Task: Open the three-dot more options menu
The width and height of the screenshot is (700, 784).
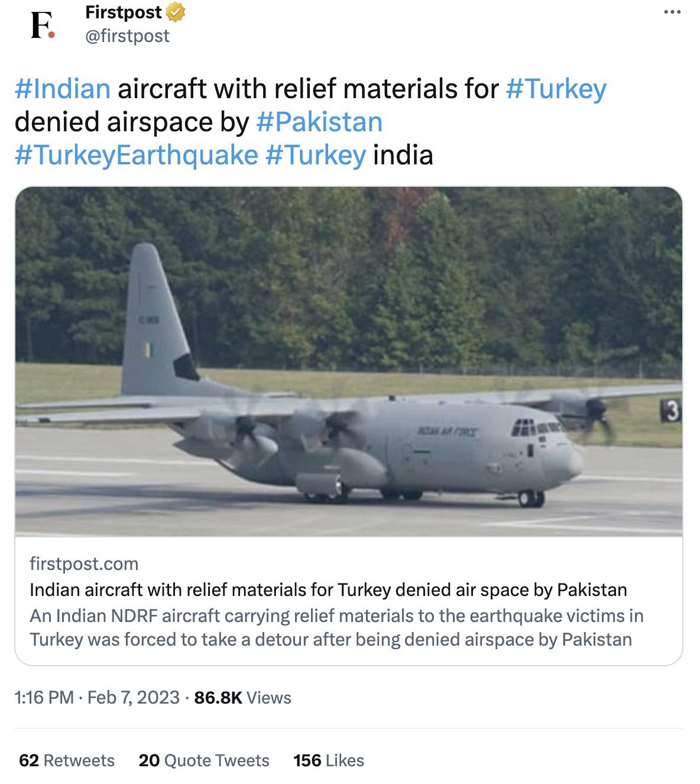Action: (672, 12)
